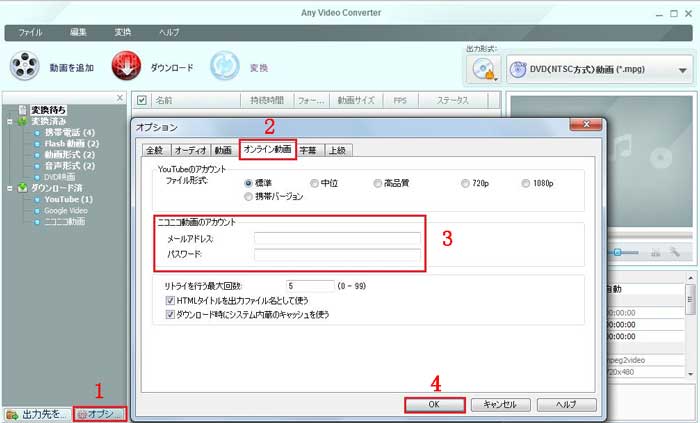The image size is (700, 423).
Task: Click the リトライを行う最大回数 field
Action: pos(310,286)
